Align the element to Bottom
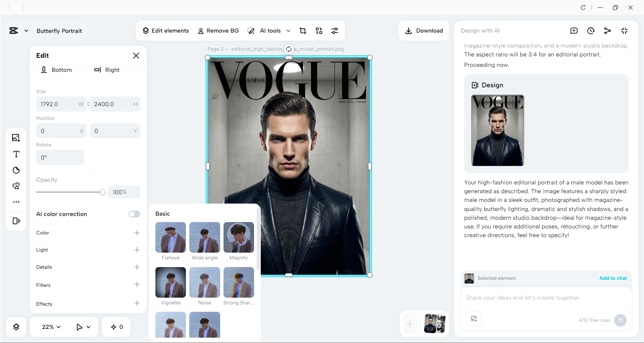The image size is (644, 343). tap(56, 70)
